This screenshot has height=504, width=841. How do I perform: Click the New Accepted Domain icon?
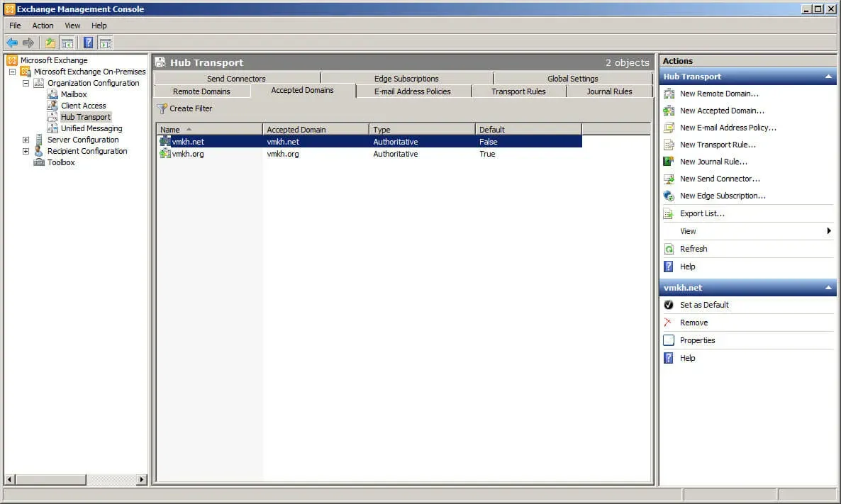(x=669, y=111)
